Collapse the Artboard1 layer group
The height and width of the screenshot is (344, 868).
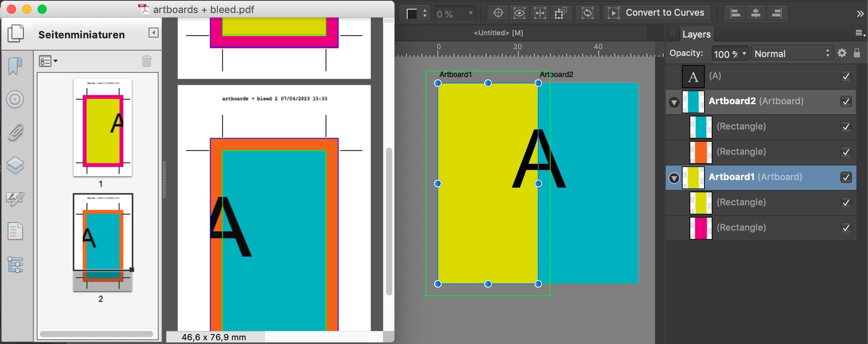[x=674, y=178]
